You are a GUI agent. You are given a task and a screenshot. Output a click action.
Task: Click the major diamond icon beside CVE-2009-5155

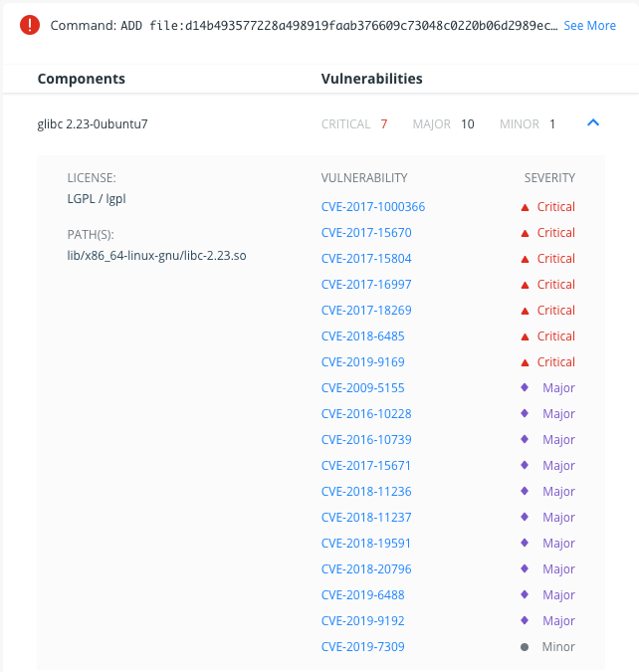pyautogui.click(x=525, y=387)
